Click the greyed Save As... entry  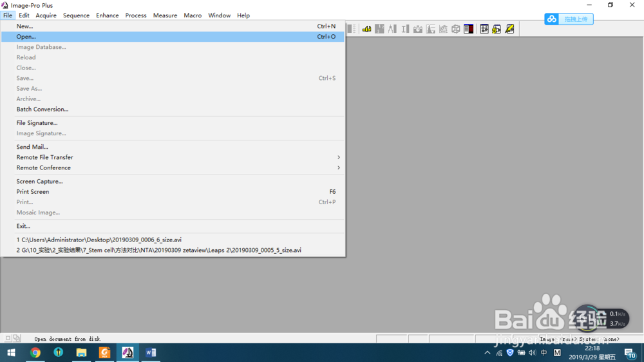173,88
